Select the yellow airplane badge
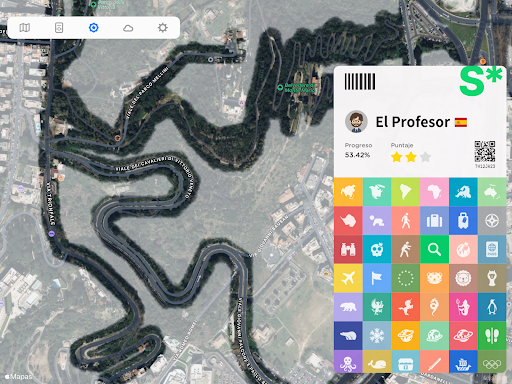 pyautogui.click(x=348, y=278)
